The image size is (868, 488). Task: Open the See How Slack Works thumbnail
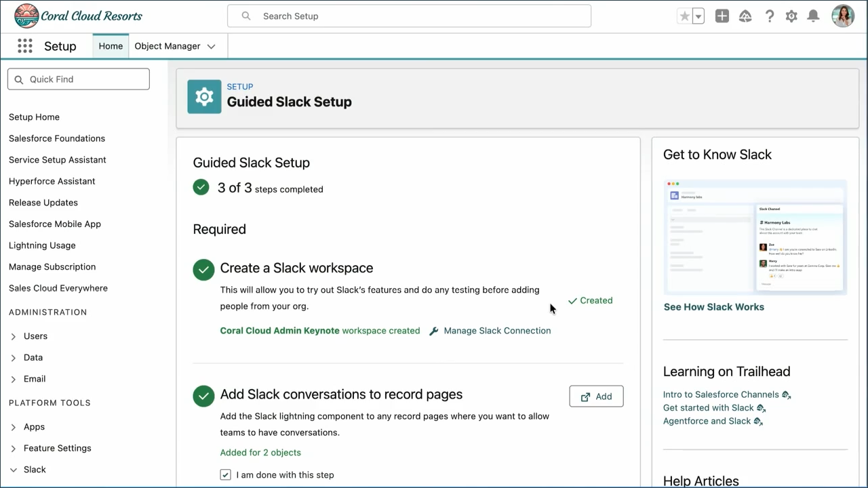click(755, 237)
